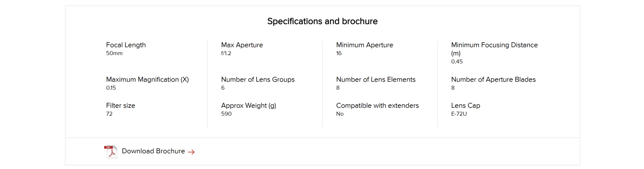Click the 590 weight value
Screen dimensions: 644x169
click(226, 114)
